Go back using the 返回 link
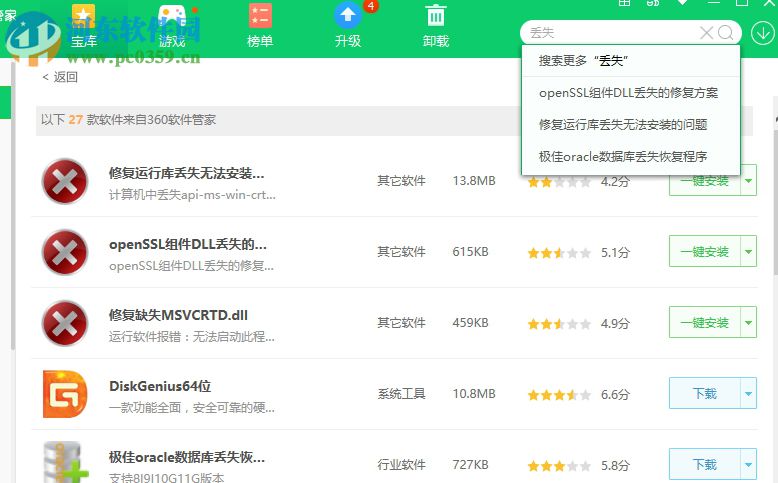Viewport: 778px width, 483px height. 60,77
